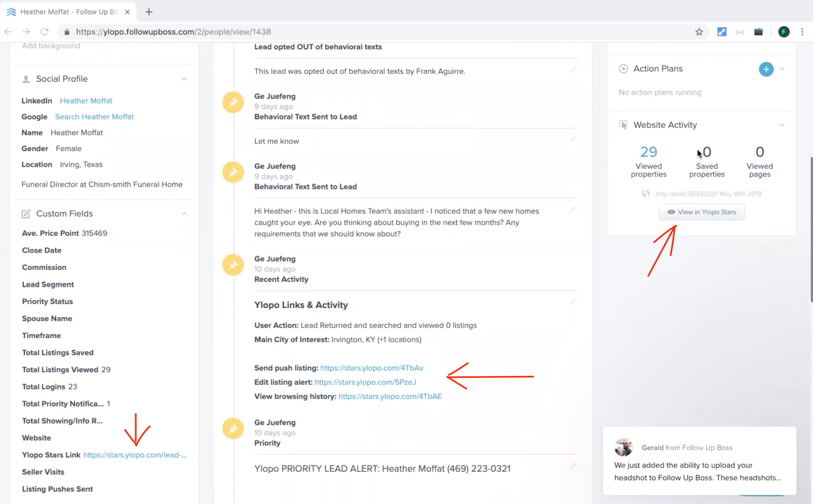Click the Action Plans play icon

coord(623,69)
